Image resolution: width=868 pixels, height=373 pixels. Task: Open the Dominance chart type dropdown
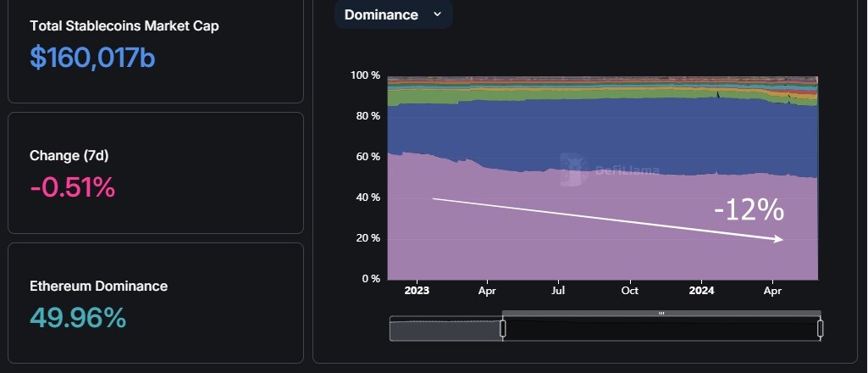[x=393, y=14]
